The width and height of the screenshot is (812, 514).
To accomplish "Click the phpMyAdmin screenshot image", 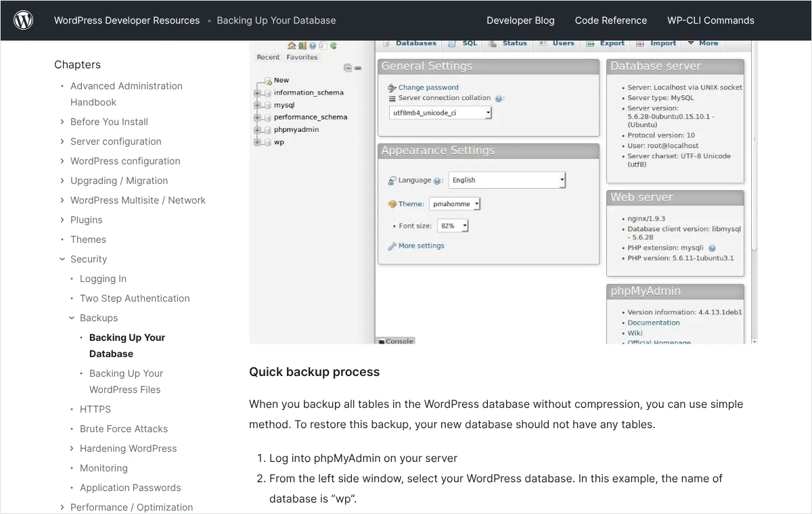I will pos(503,192).
